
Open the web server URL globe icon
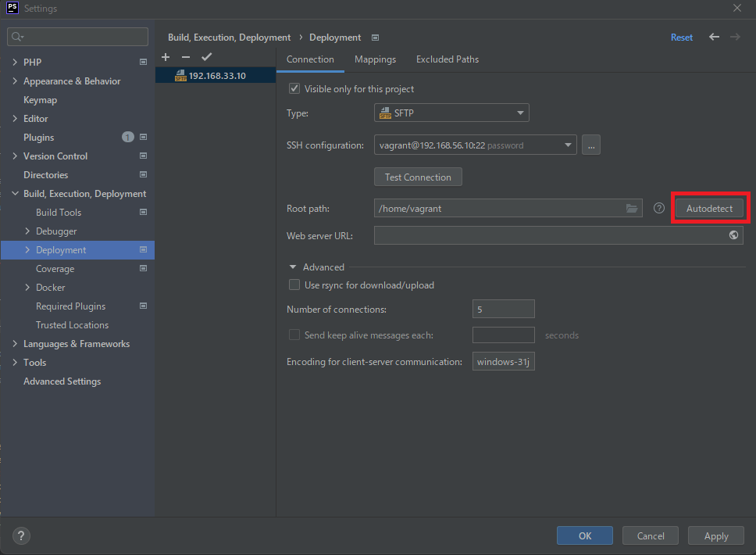(x=734, y=235)
